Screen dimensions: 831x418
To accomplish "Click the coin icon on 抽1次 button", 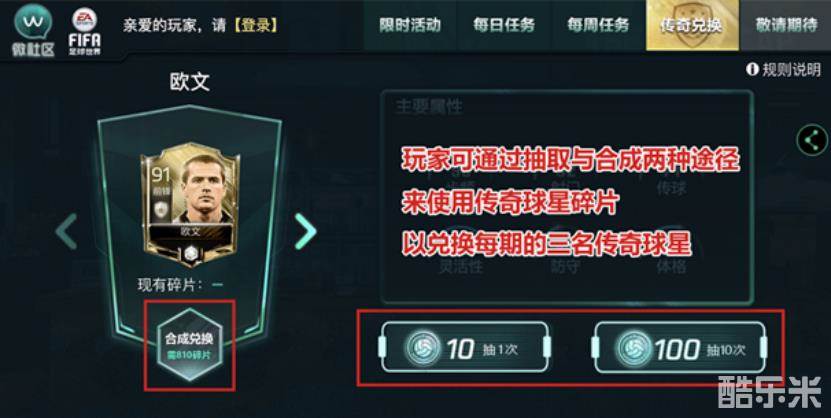I will [x=422, y=348].
